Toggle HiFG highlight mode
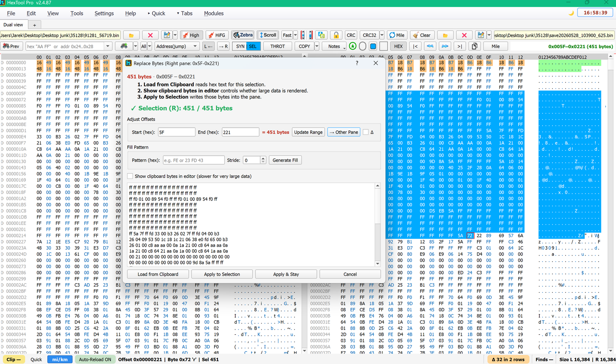Screen dimensions: 616x364 (x=217, y=35)
